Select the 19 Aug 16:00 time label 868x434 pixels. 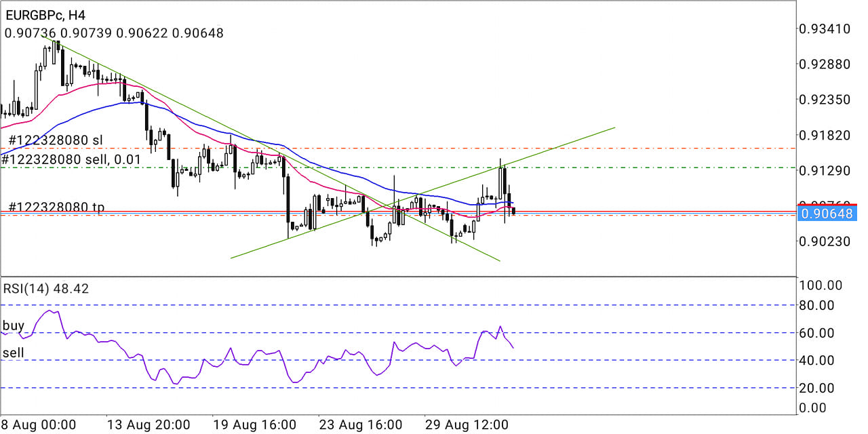click(x=254, y=425)
